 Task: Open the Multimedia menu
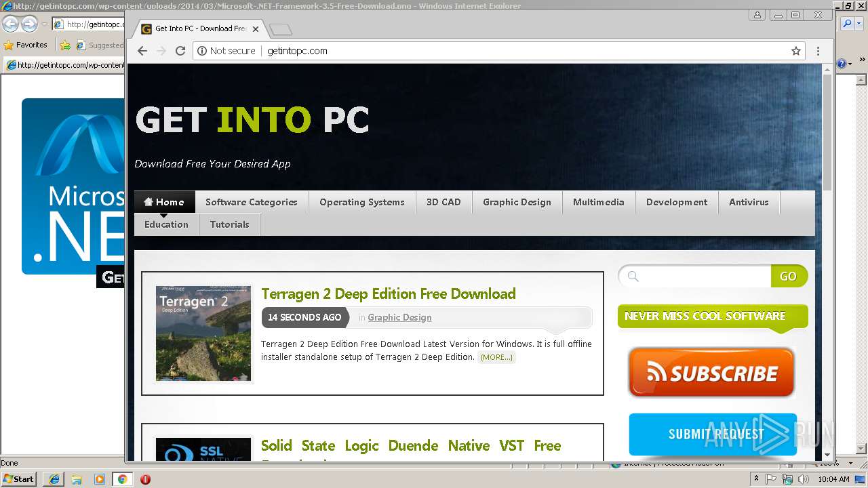click(598, 202)
